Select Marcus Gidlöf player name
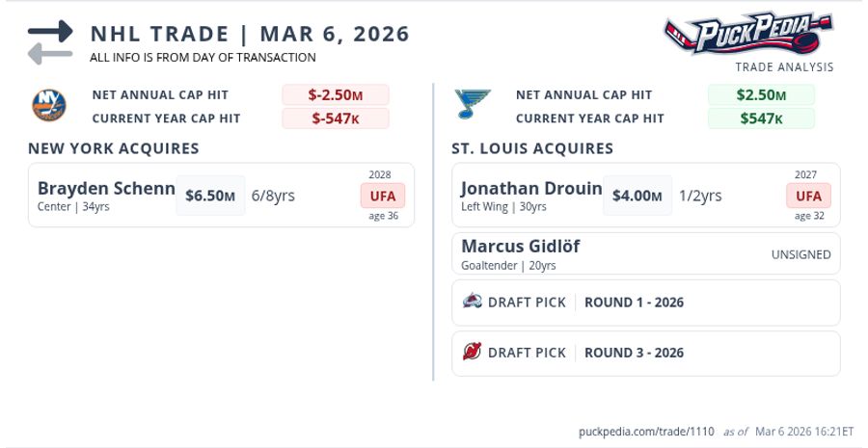The image size is (868, 448). point(520,246)
